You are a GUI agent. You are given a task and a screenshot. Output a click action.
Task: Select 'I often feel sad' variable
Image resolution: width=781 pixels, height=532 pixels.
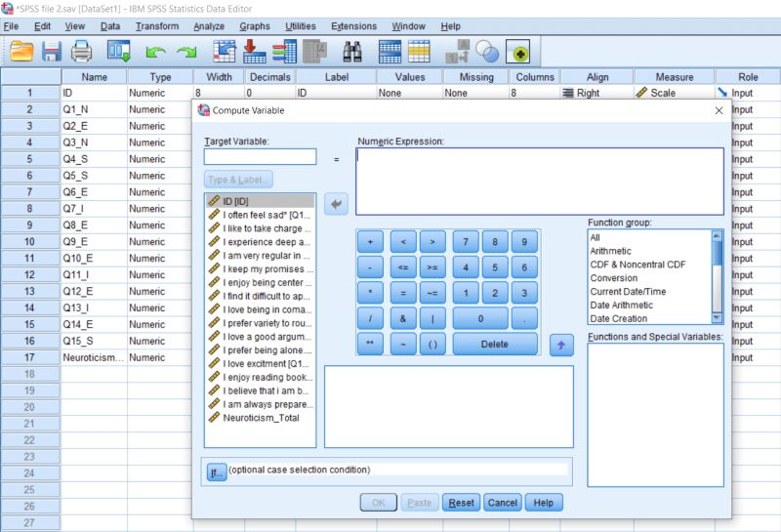(x=260, y=215)
